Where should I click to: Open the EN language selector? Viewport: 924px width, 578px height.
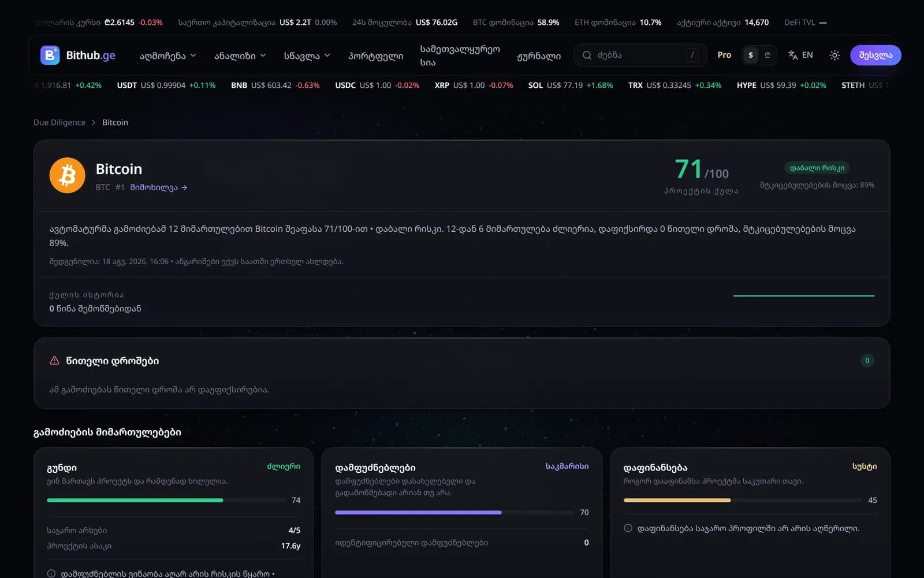point(801,55)
